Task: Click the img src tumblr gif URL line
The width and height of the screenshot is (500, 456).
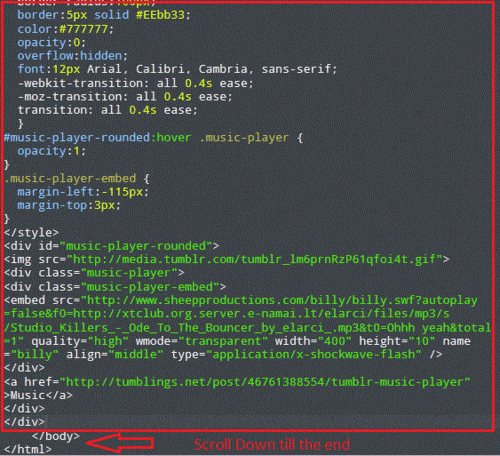Action: 226,259
